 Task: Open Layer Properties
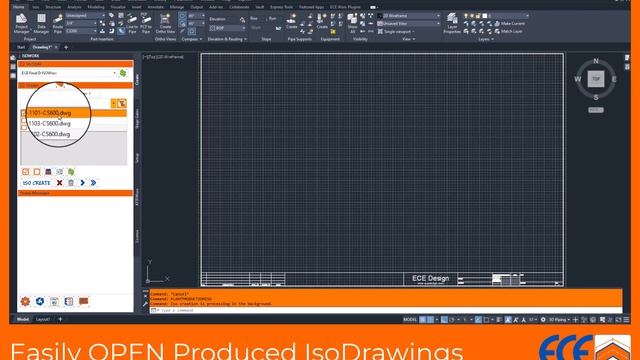click(452, 24)
